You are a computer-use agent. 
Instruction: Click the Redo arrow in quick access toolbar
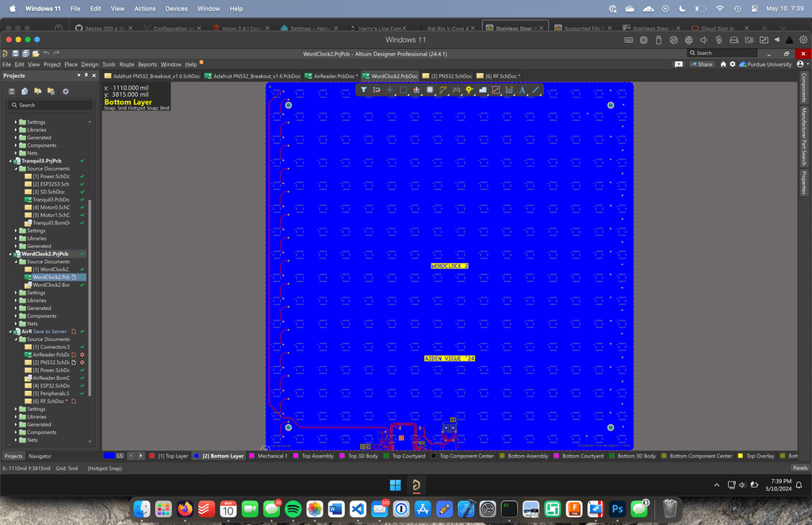tap(56, 53)
